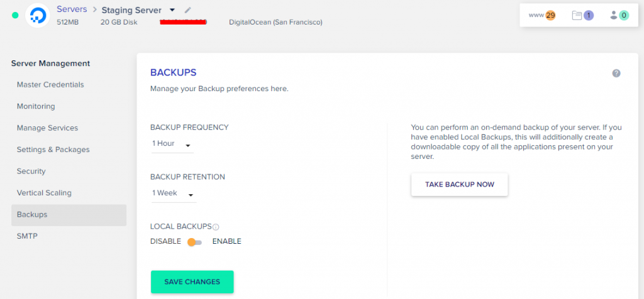This screenshot has width=644, height=299.
Task: Click the DigitalOcean provider logo icon
Action: tap(37, 15)
